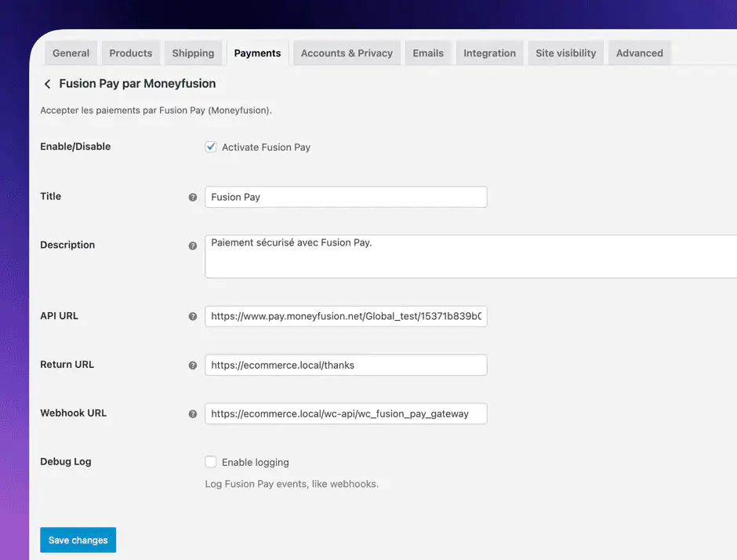Click the back arrow next to Fusion Pay
This screenshot has height=560, width=737.
tap(47, 83)
